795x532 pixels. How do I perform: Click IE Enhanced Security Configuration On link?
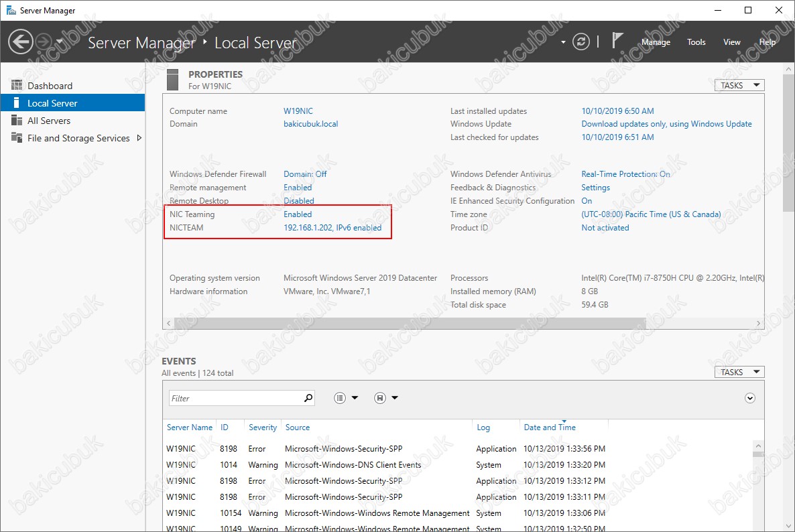click(x=587, y=200)
